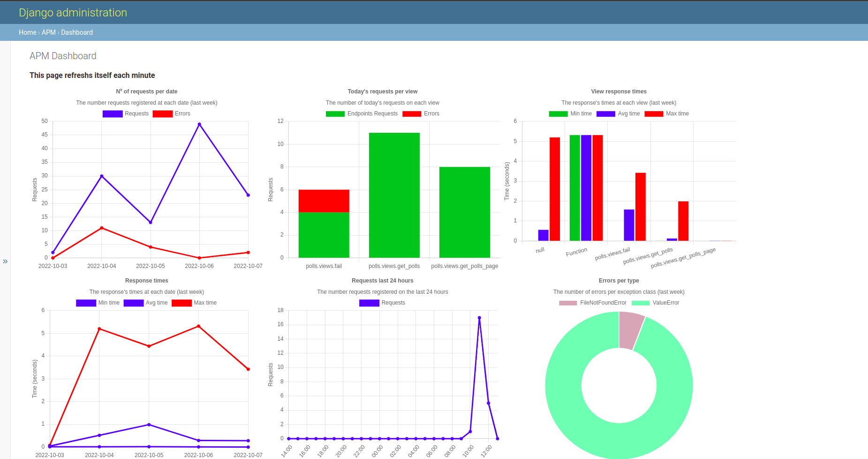Click the Django administration site title
Screen dimensions: 868x459
pos(73,13)
